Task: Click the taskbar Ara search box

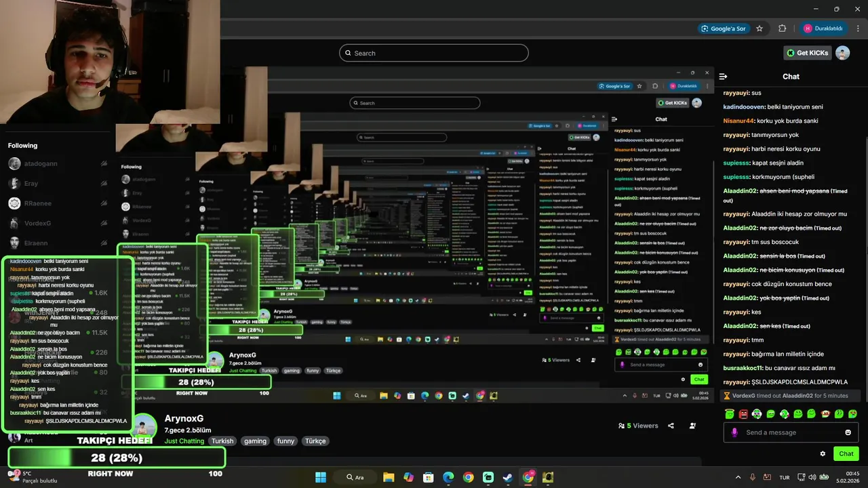Action: (355, 477)
